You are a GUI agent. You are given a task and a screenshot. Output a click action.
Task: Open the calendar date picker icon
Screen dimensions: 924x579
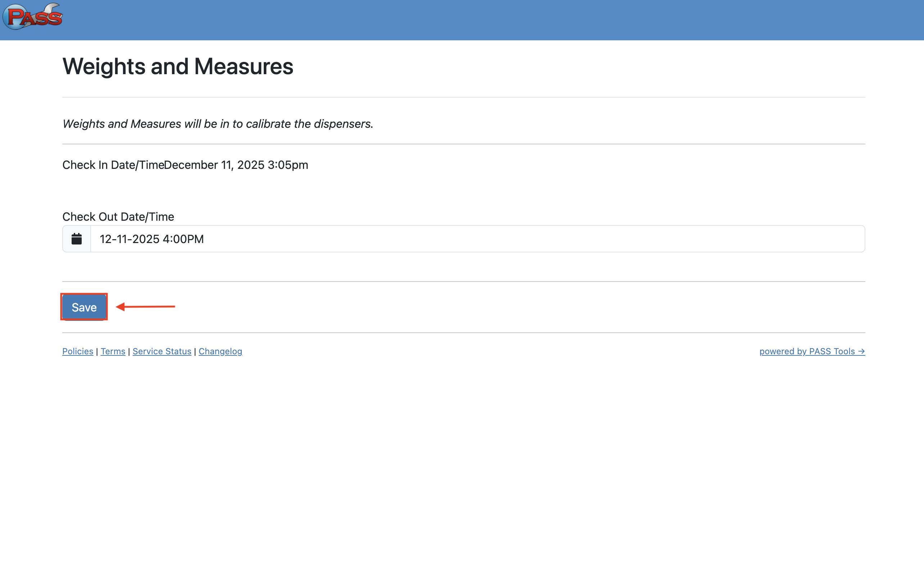[x=77, y=239]
